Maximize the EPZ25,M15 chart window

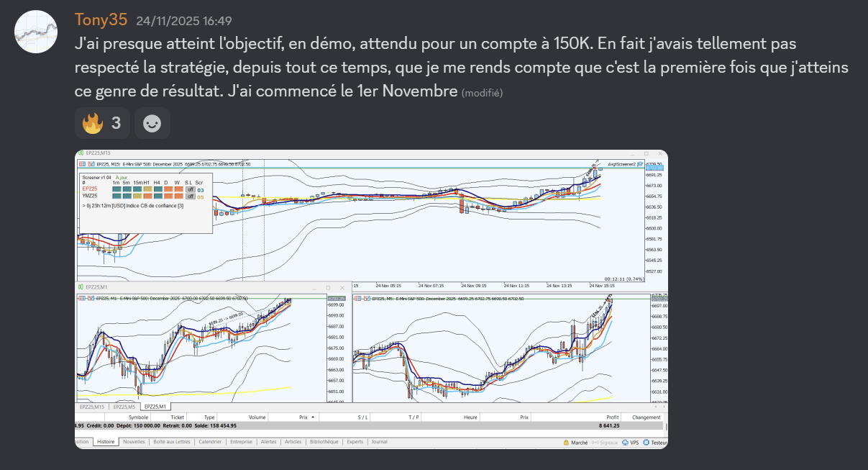[646, 153]
